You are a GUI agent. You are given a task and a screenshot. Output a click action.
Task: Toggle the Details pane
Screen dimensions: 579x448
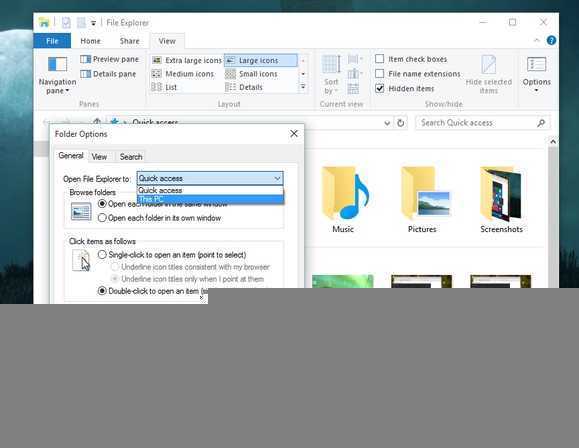[108, 74]
